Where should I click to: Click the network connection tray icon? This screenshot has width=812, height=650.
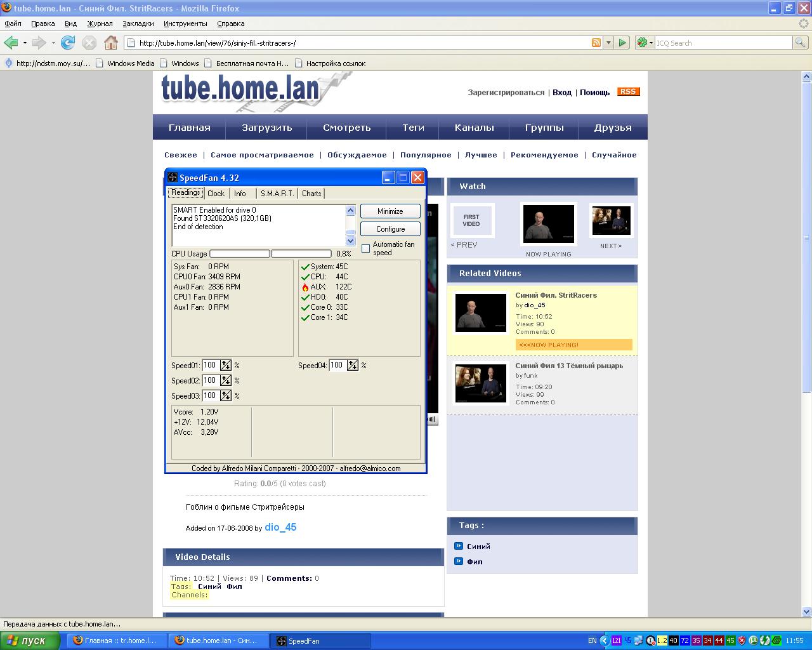638,640
